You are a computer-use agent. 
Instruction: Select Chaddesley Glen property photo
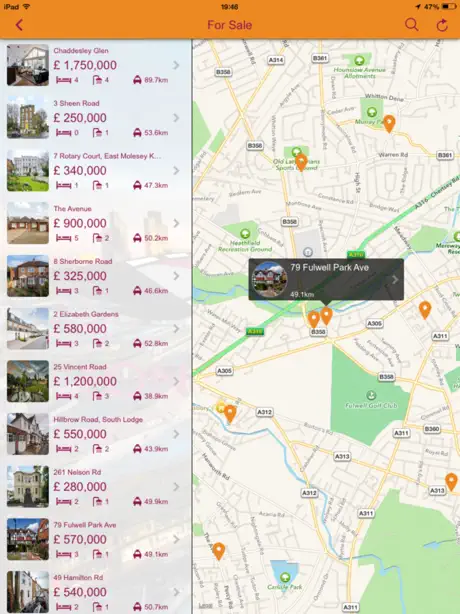28,65
